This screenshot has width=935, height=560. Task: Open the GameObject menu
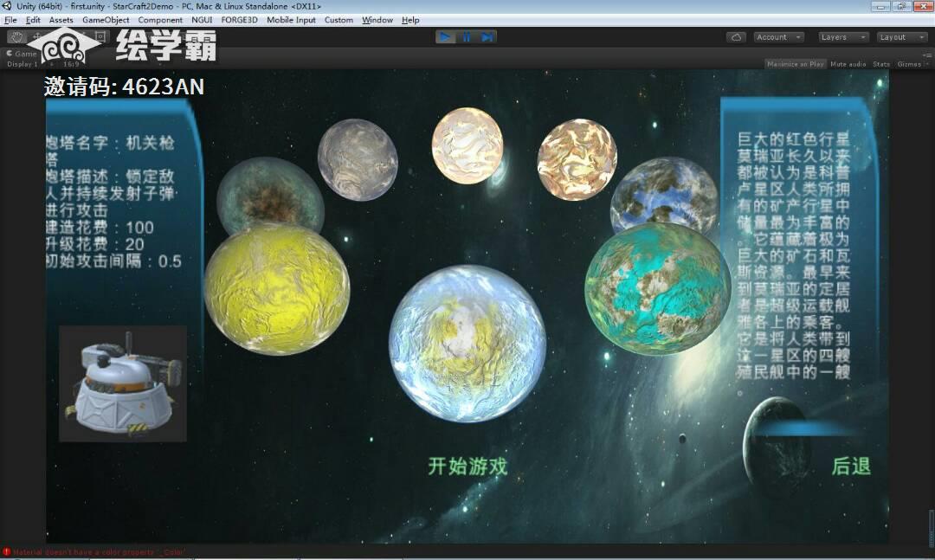pyautogui.click(x=106, y=20)
